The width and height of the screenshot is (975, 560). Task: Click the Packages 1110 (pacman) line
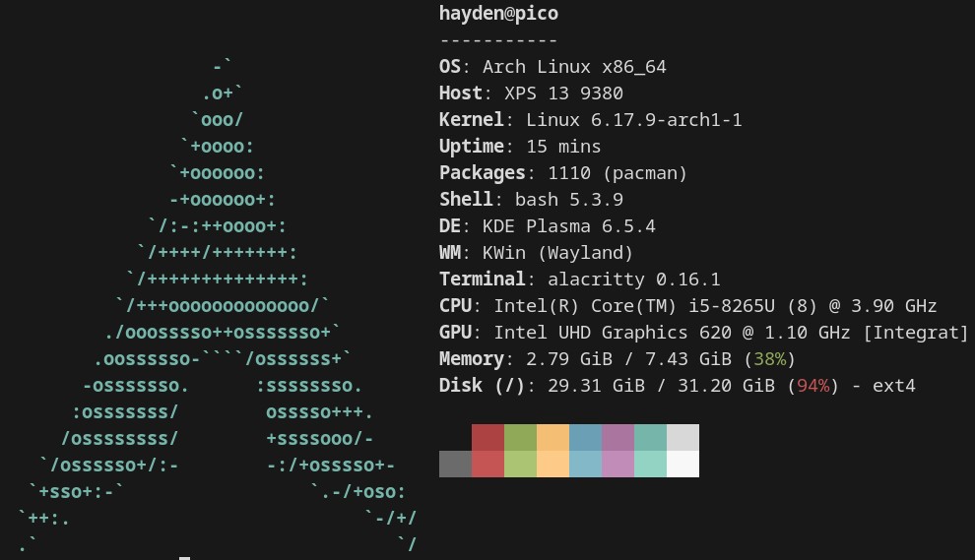(x=562, y=173)
